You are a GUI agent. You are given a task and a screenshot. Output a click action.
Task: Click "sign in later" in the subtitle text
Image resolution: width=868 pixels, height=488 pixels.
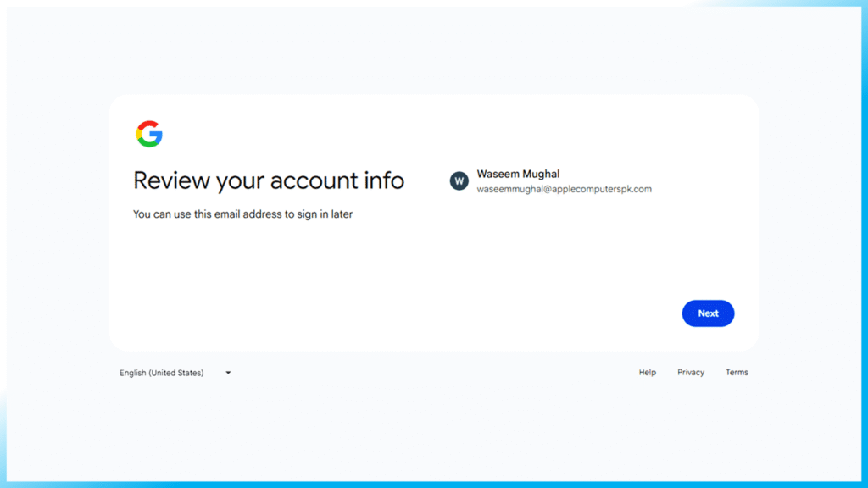coord(325,214)
